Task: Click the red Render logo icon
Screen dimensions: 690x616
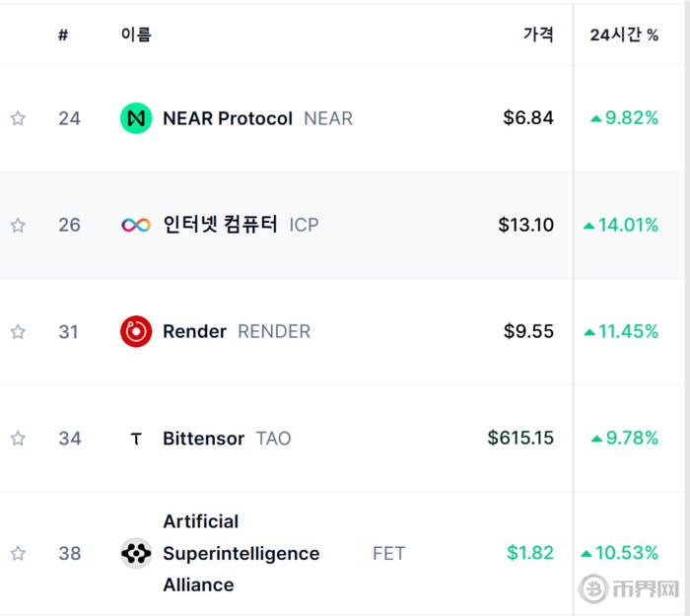Action: click(x=136, y=331)
